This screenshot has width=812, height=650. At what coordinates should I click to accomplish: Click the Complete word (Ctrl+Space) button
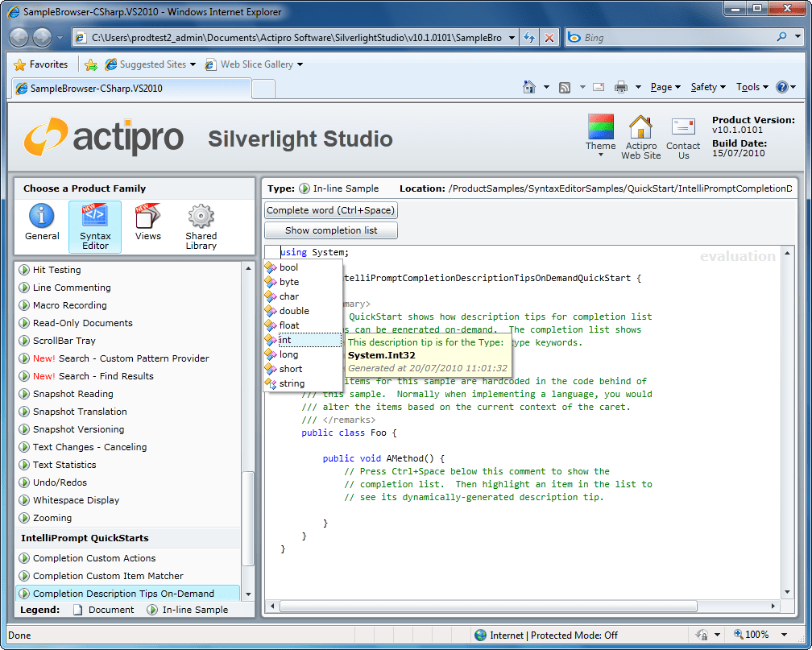click(x=330, y=209)
